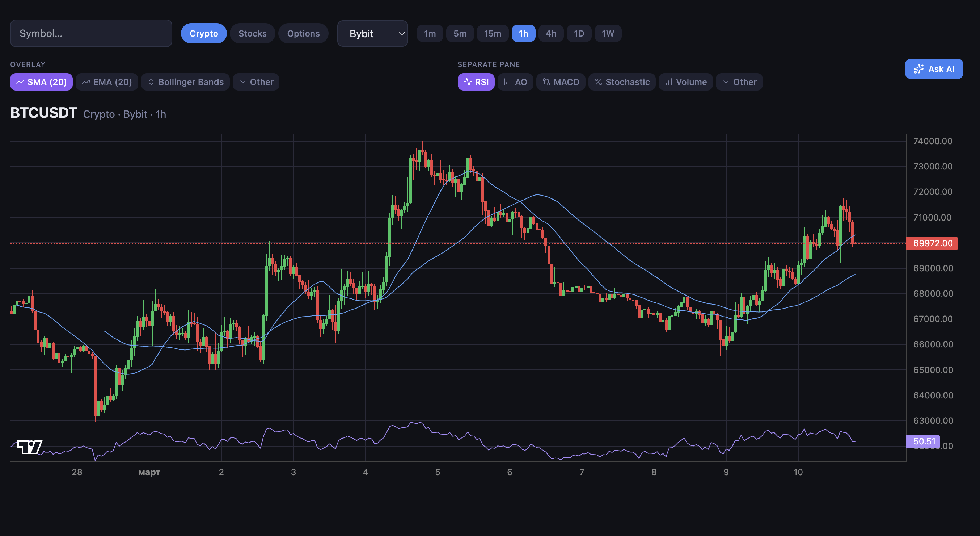Click the 69972.00 current price label
This screenshot has width=980, height=536.
[x=932, y=243]
